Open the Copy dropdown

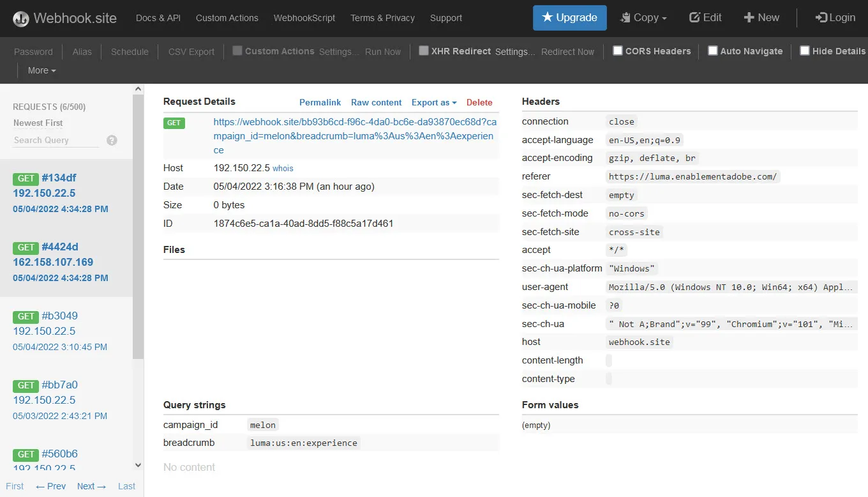[x=643, y=18]
